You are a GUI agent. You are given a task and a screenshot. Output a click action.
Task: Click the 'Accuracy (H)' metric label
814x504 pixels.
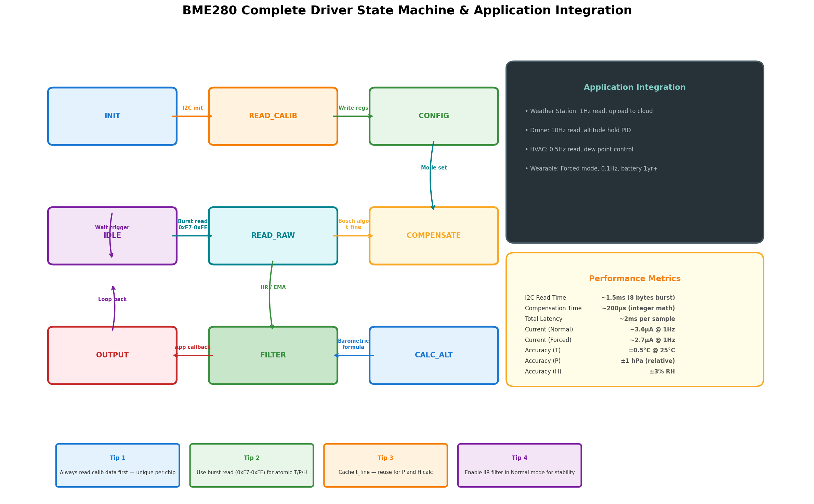(543, 372)
